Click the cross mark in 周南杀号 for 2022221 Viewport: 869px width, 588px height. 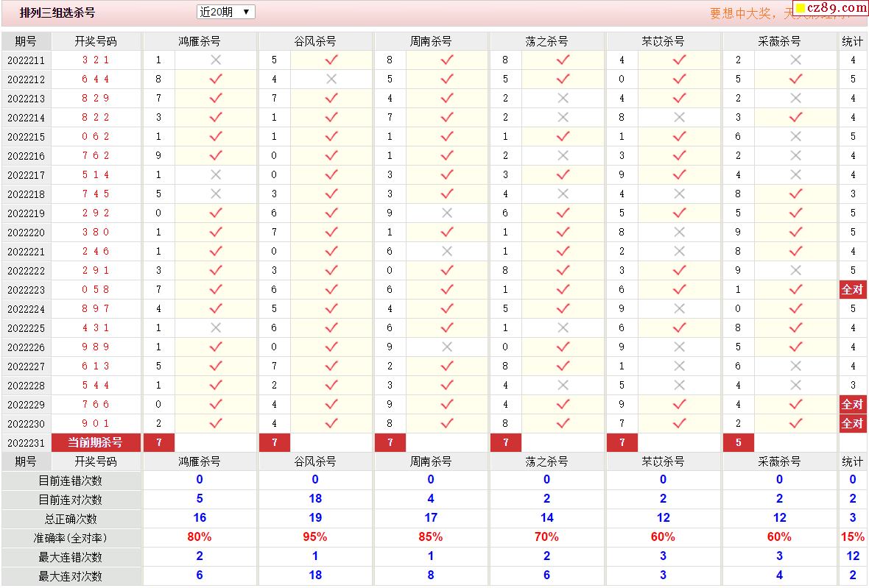click(447, 252)
